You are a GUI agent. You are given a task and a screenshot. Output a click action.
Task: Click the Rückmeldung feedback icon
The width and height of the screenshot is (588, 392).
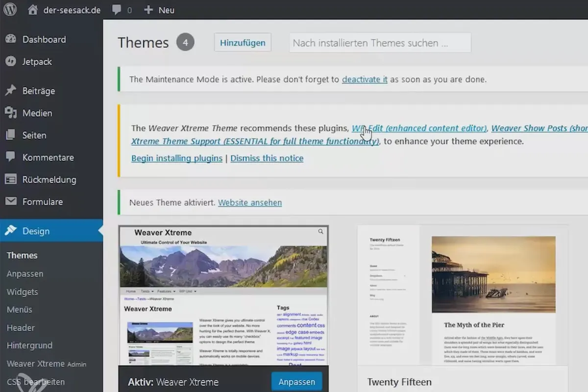11,179
